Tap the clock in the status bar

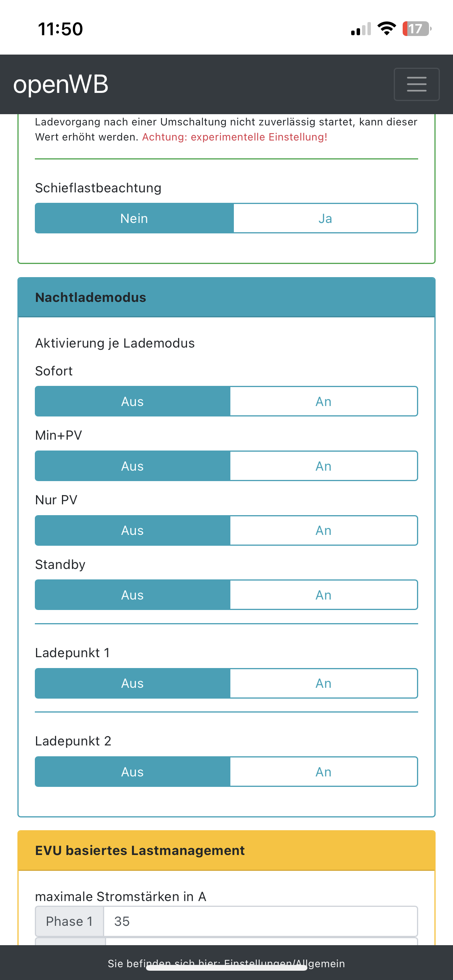(x=60, y=29)
